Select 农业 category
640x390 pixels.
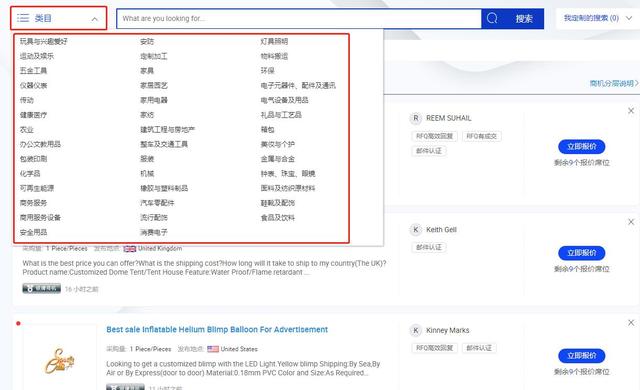click(27, 129)
